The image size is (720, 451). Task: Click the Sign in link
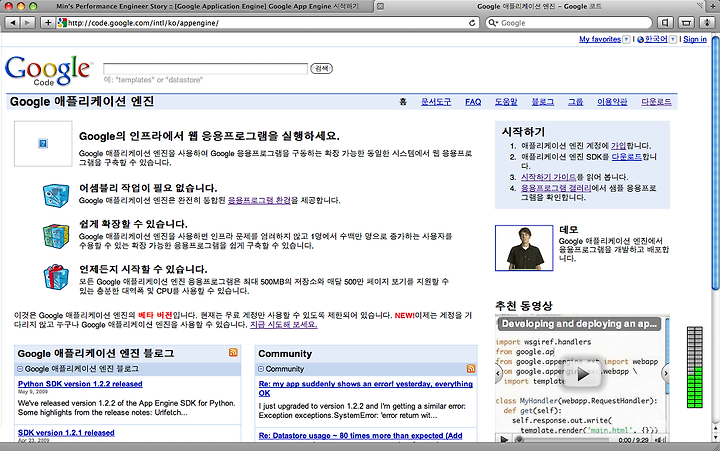pos(695,39)
